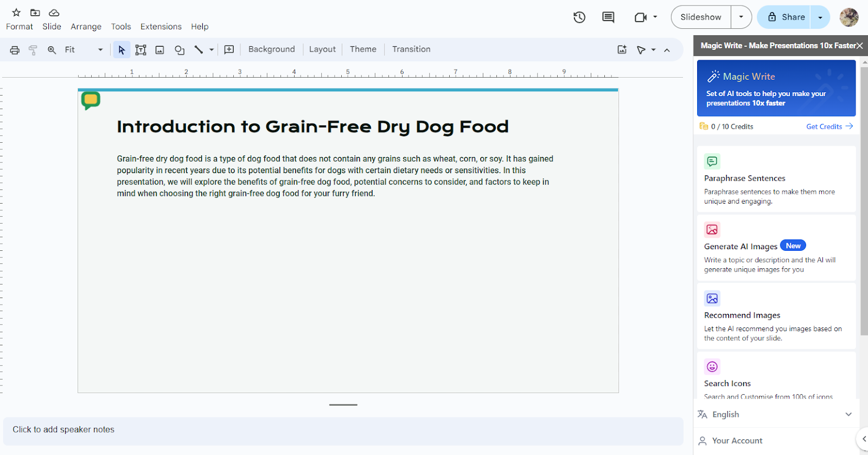This screenshot has width=868, height=455.
Task: Open the video call options arrow
Action: click(x=655, y=17)
